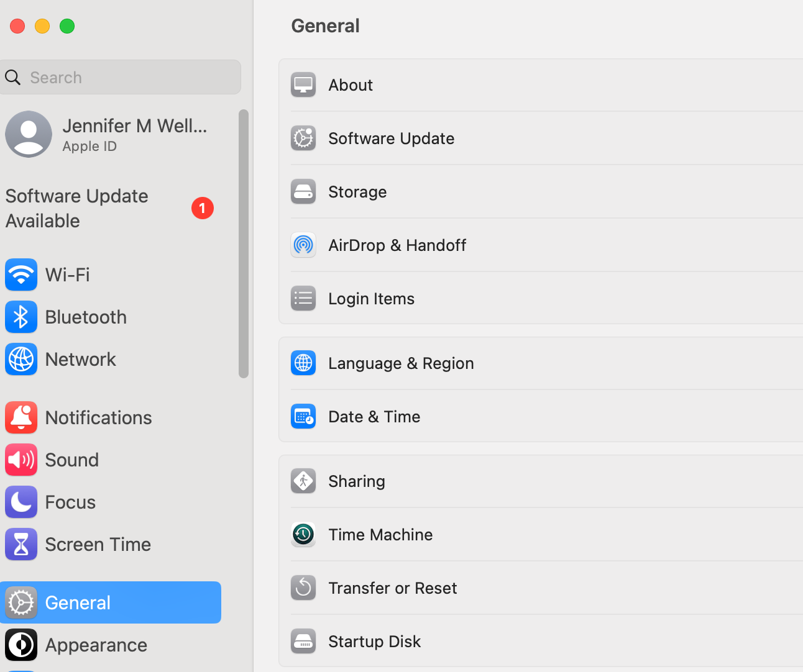Click the red update badge showing 1
The width and height of the screenshot is (803, 672).
(203, 208)
